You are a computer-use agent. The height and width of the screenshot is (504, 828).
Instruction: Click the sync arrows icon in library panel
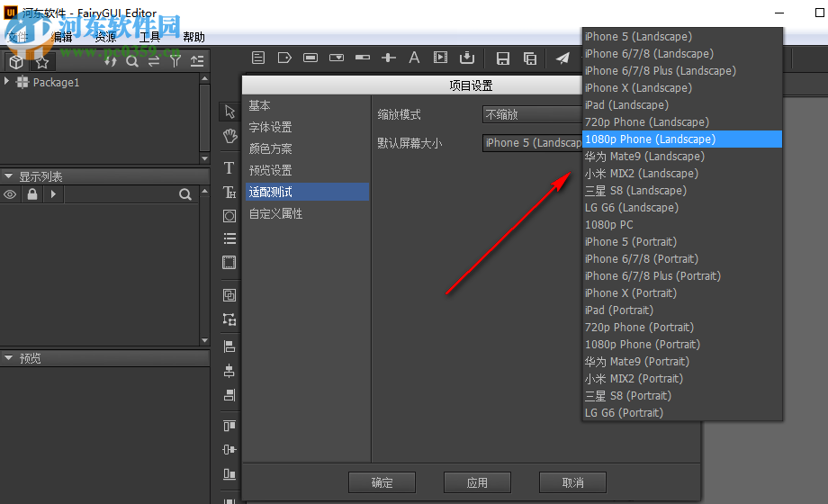[111, 61]
